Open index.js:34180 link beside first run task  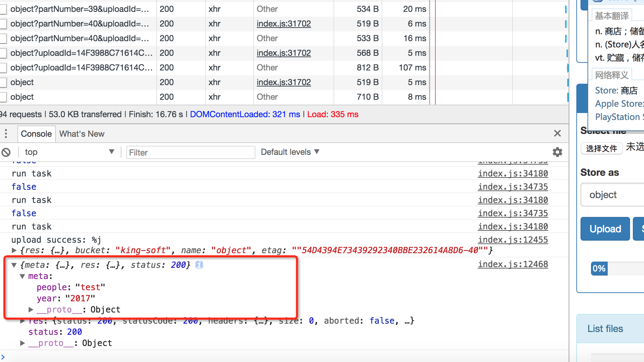(513, 174)
